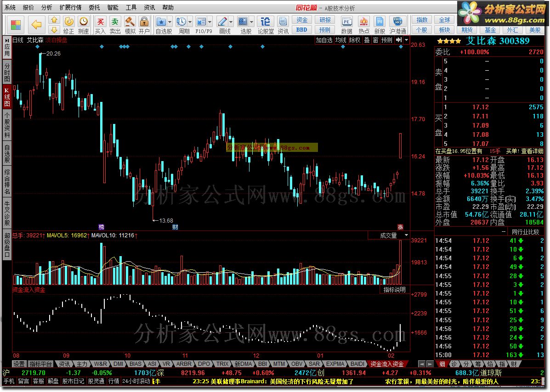Click the 美股 market button
The width and height of the screenshot is (550, 392).
point(535,30)
